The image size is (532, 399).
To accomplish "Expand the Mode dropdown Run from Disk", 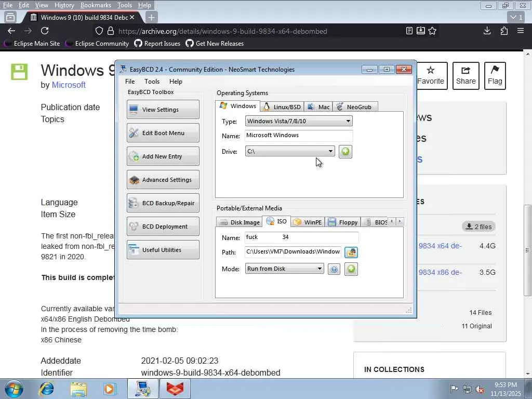I will 284,269.
